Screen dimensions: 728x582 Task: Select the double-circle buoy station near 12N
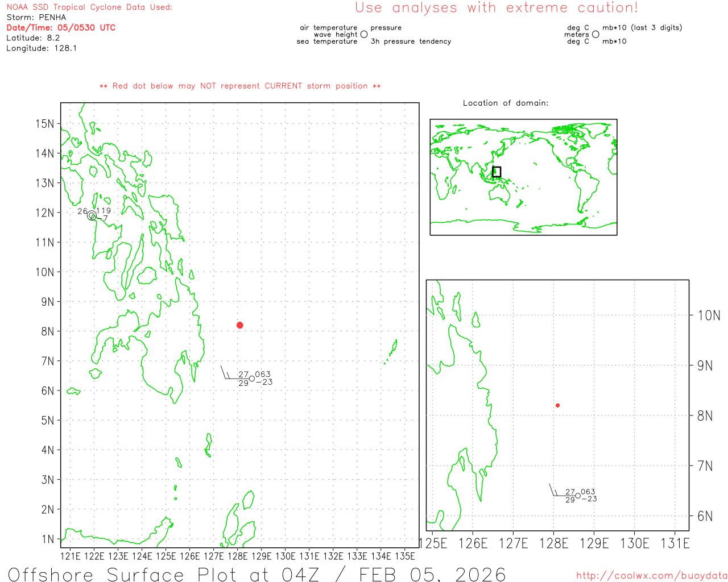(x=92, y=215)
